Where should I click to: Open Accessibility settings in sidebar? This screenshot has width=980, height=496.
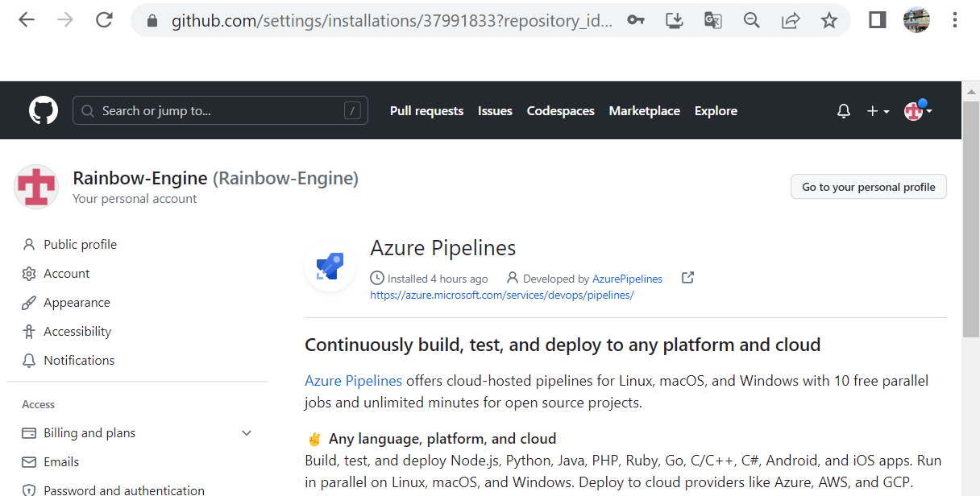click(x=77, y=332)
